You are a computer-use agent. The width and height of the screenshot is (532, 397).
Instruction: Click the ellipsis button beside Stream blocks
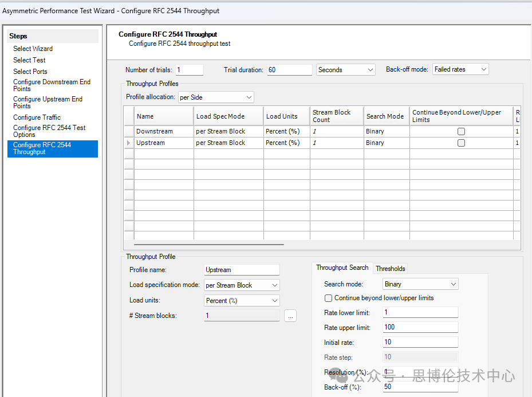click(290, 316)
